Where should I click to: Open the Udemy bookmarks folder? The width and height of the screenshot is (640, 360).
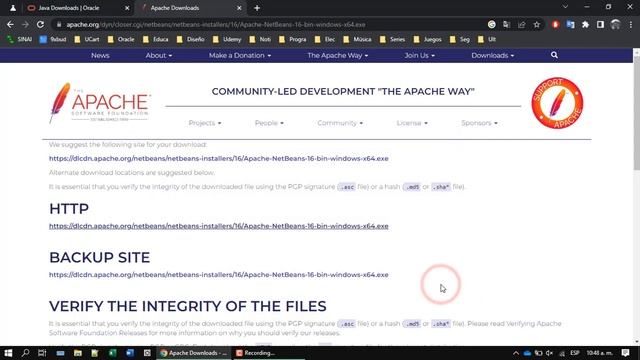coord(227,39)
